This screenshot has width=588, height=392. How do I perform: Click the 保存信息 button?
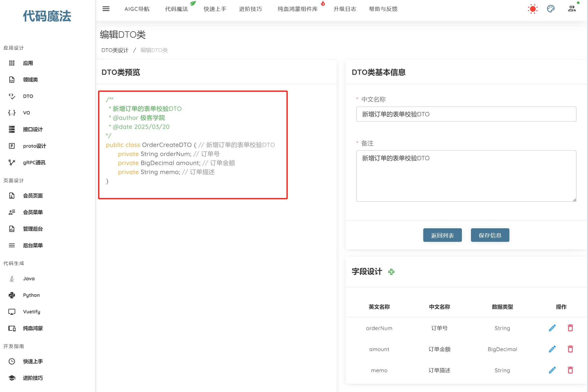[x=490, y=235]
